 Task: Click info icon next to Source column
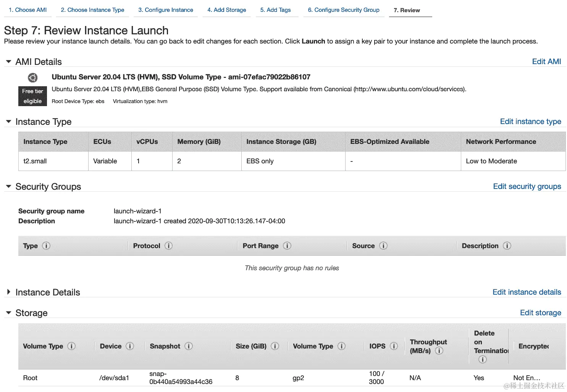pos(383,246)
